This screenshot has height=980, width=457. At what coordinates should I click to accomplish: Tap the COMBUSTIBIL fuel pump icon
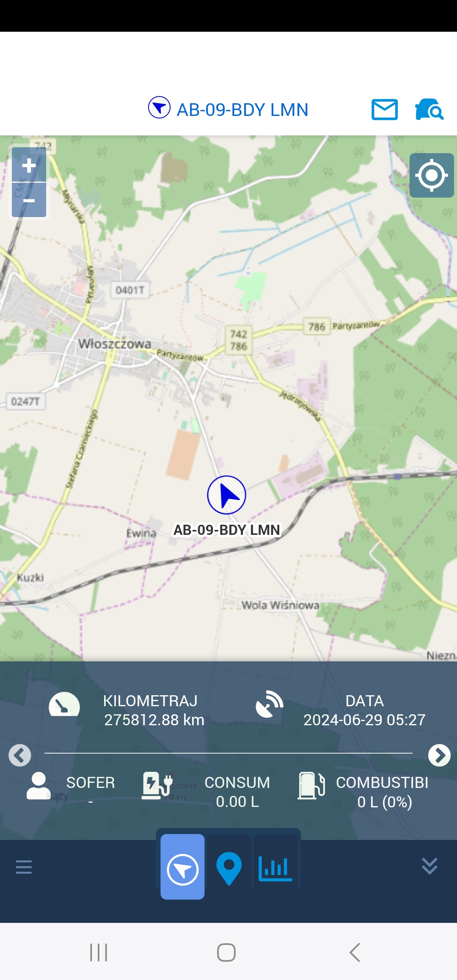pos(311,786)
